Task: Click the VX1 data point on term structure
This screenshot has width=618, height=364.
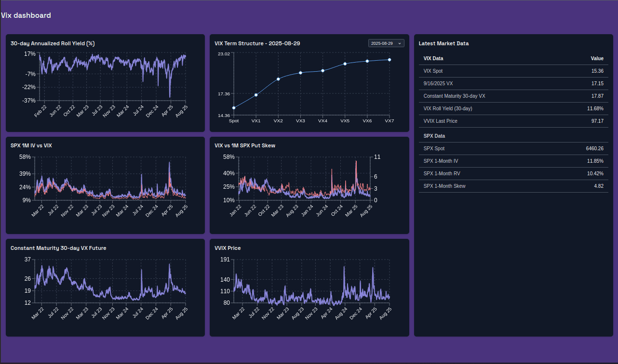Action: point(256,95)
